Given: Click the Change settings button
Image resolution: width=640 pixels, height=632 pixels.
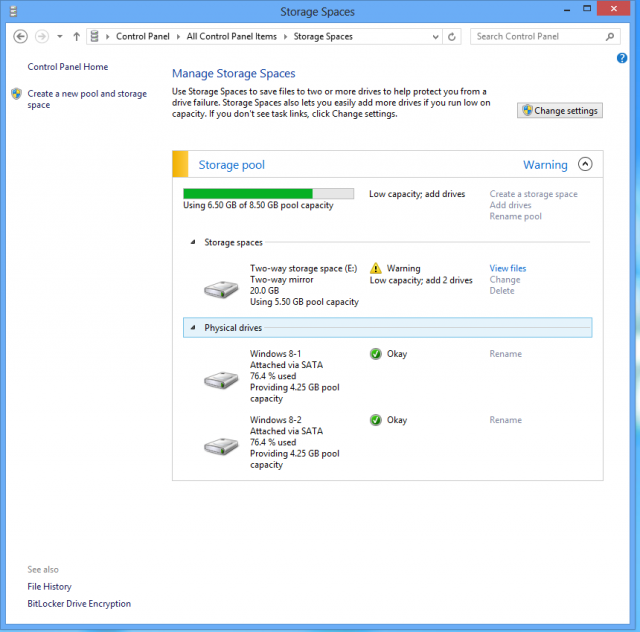Looking at the screenshot, I should pyautogui.click(x=560, y=110).
